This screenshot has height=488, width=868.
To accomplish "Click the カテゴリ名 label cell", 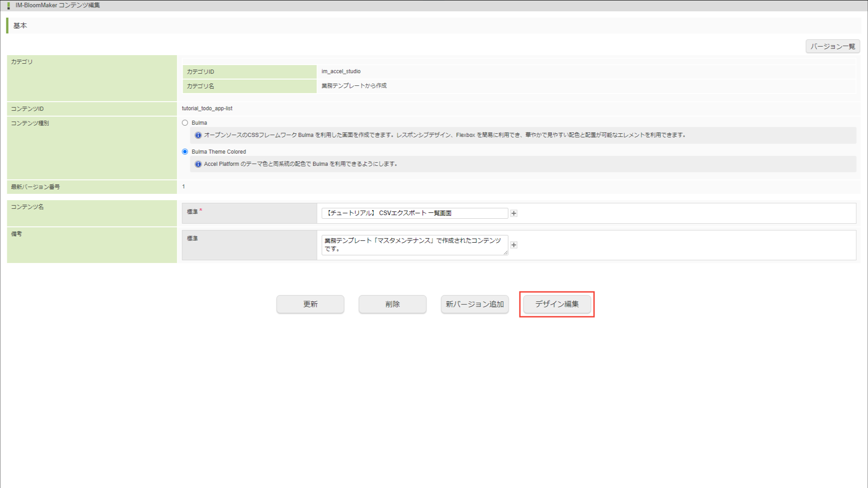I will (x=250, y=86).
